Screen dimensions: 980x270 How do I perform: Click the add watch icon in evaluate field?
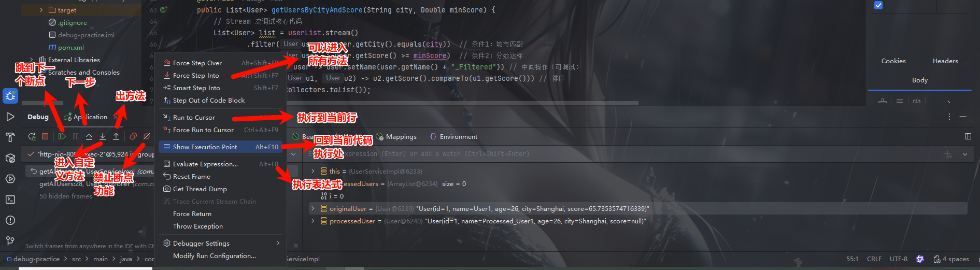coord(948,154)
